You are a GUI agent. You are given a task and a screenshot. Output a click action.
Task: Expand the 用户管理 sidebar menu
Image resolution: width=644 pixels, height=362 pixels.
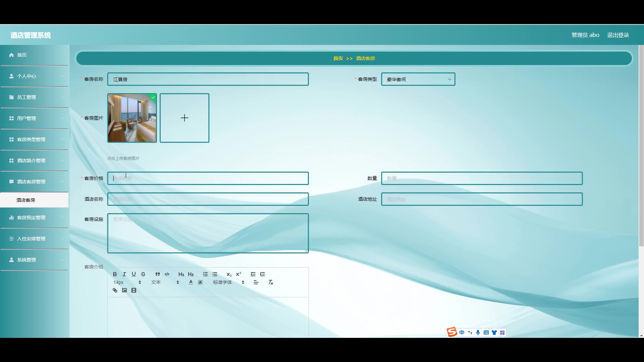(34, 118)
